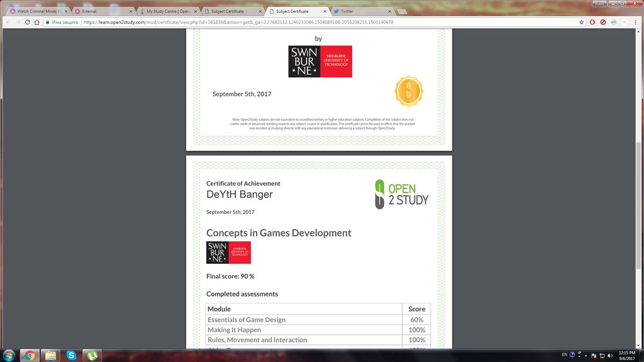Click the EN language indicator
The image size is (644, 362).
click(x=564, y=355)
